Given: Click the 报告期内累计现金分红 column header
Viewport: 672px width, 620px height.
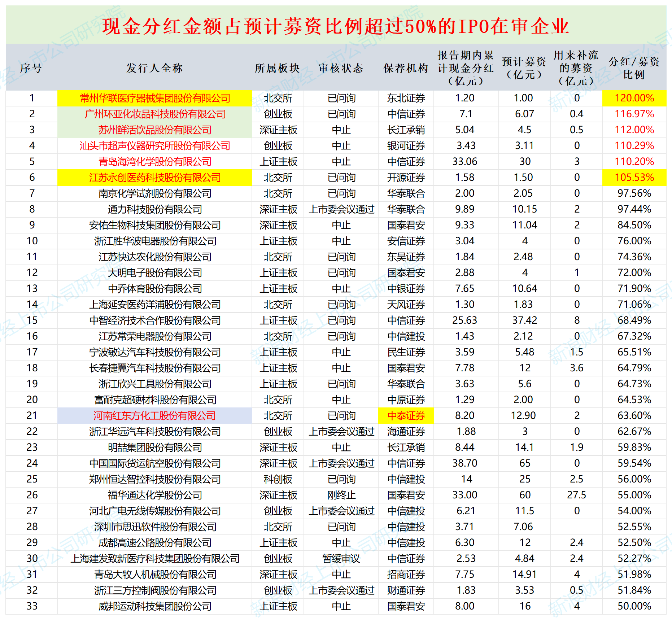Looking at the screenshot, I should tap(466, 68).
